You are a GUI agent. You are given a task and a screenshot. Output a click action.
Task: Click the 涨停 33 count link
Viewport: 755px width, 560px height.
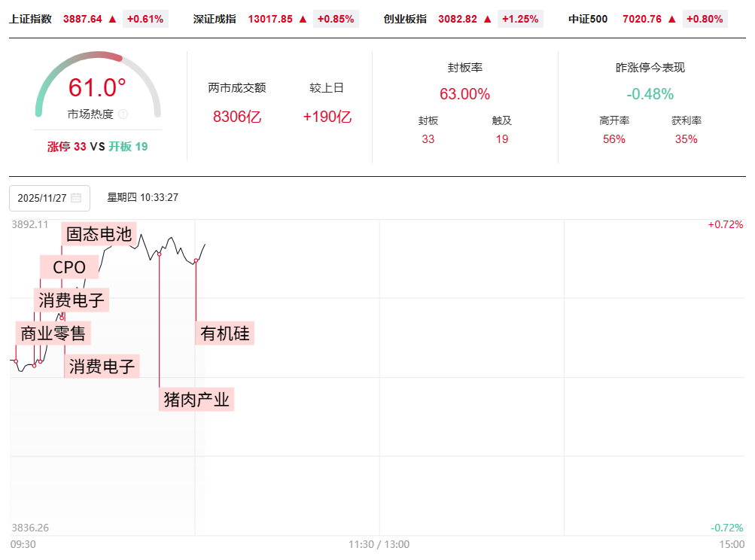(x=67, y=147)
